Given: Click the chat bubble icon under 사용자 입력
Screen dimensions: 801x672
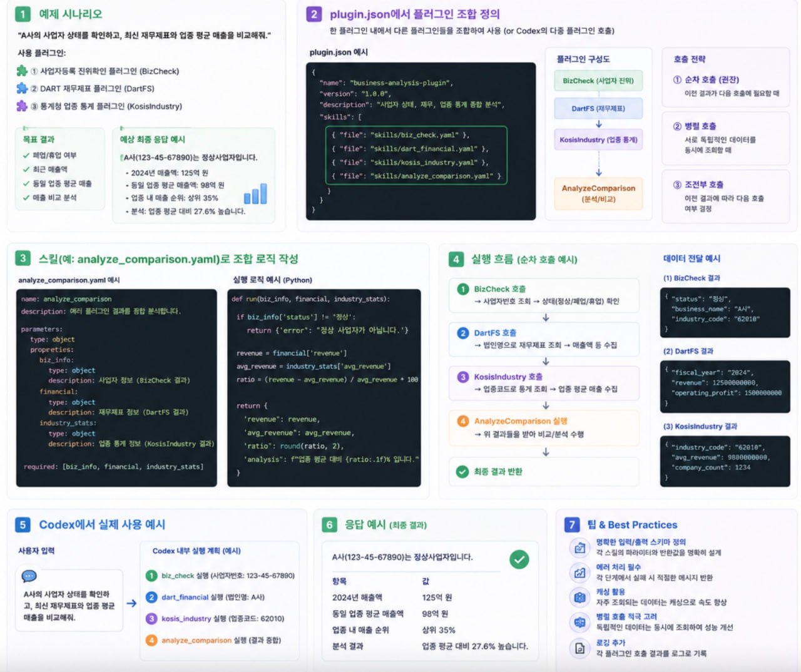Looking at the screenshot, I should click(29, 576).
